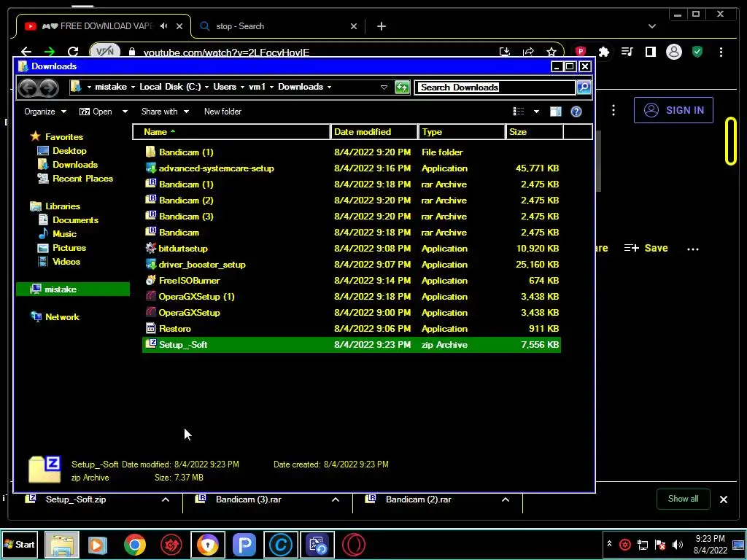Open Setup_-Soft.zip in downloads bar

pyautogui.click(x=76, y=499)
